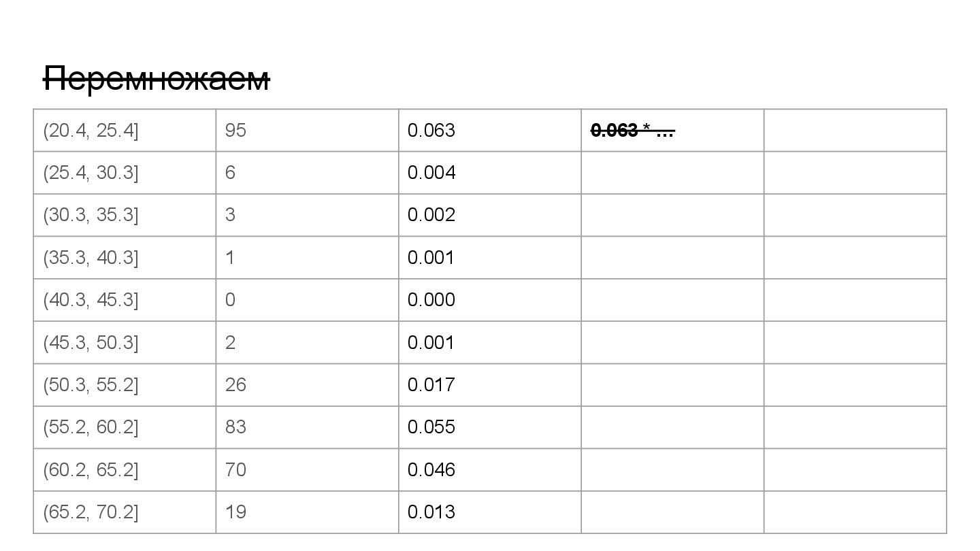Select the cell containing count 26
Image resolution: width=980 pixels, height=551 pixels.
[307, 385]
